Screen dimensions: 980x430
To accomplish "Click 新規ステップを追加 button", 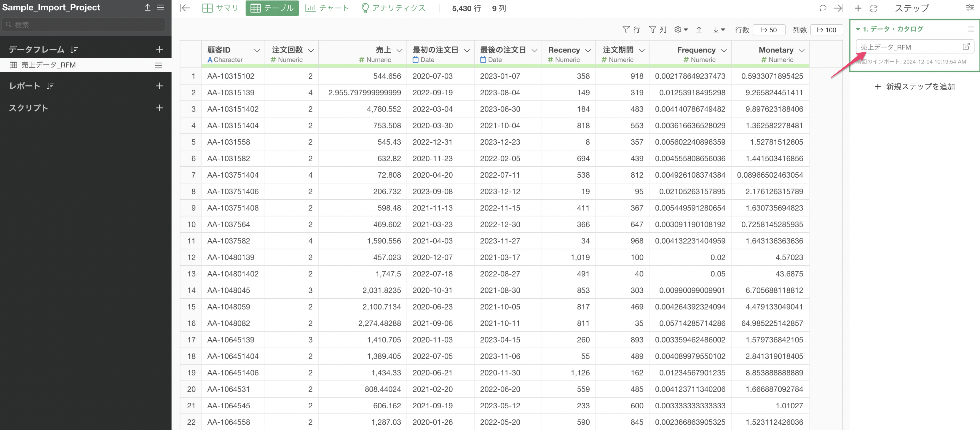I will click(x=914, y=86).
